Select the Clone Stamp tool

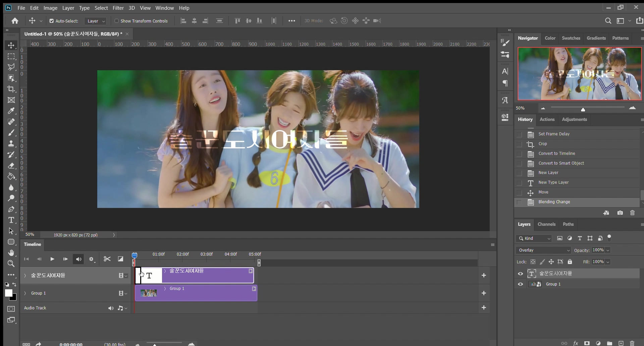[x=11, y=143]
